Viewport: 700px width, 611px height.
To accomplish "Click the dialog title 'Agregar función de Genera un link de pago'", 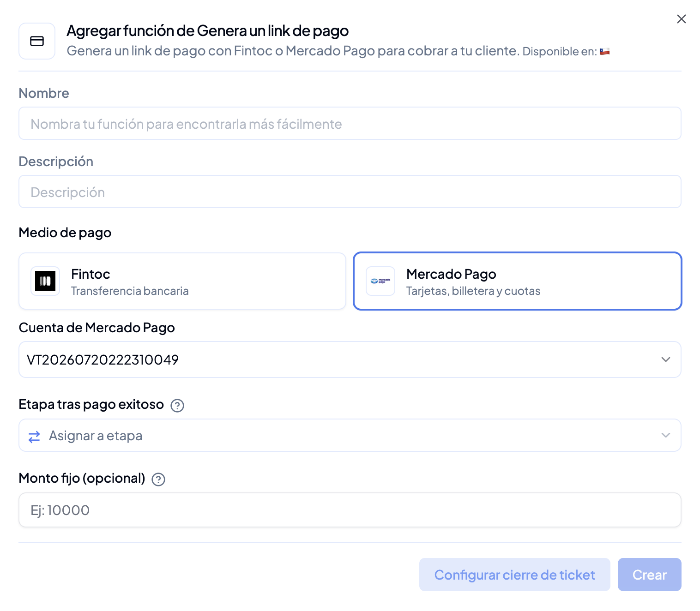I will click(x=208, y=31).
